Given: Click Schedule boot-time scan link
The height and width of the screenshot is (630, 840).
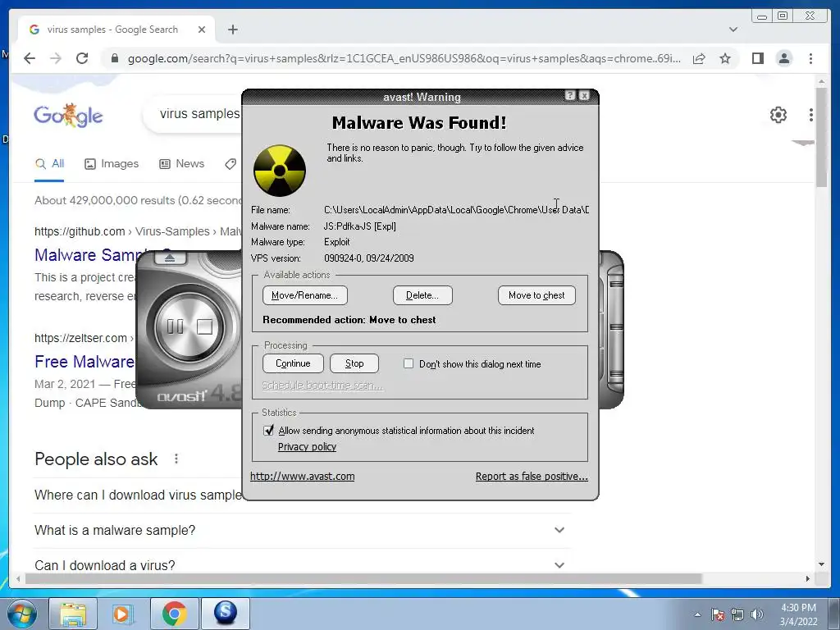Looking at the screenshot, I should click(322, 386).
